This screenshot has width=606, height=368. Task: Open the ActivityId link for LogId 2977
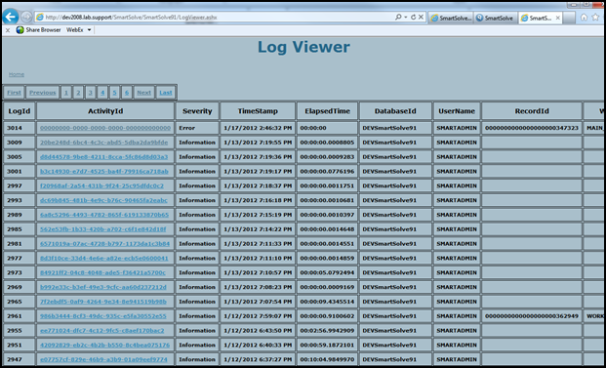click(x=104, y=258)
